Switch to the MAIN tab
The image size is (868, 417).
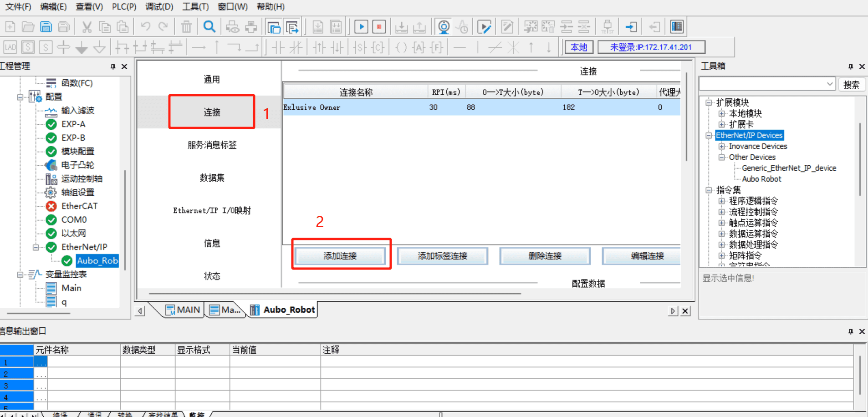click(183, 310)
